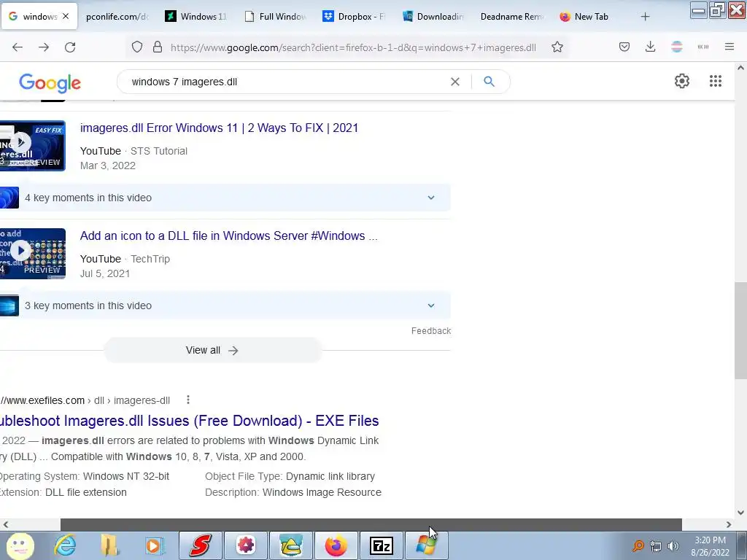747x560 pixels.
Task: Switch to the Downloading tab
Action: pyautogui.click(x=433, y=17)
